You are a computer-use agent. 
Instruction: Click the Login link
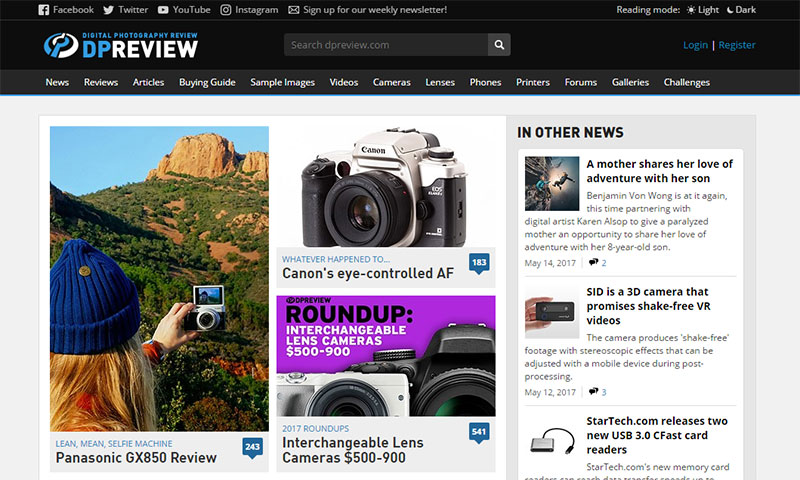[x=695, y=45]
